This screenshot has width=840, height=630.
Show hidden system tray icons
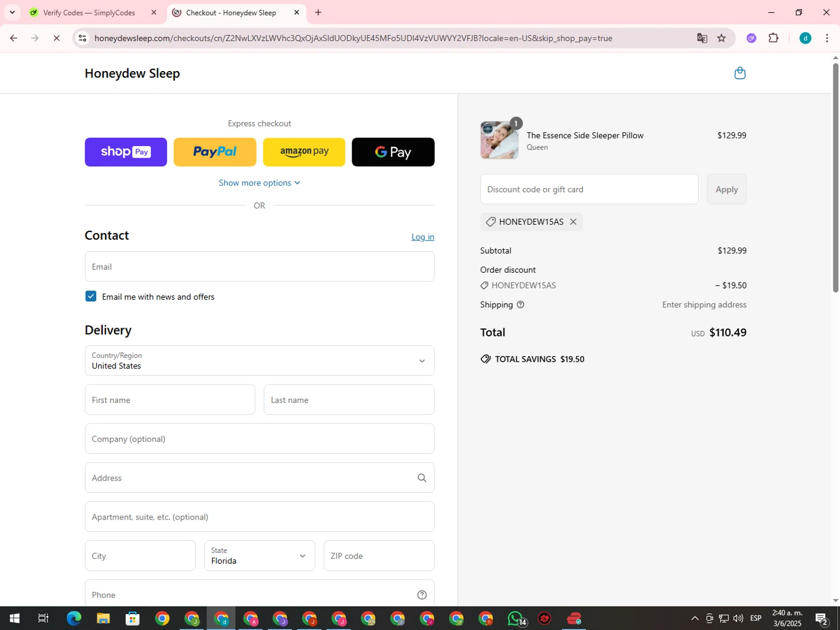694,618
